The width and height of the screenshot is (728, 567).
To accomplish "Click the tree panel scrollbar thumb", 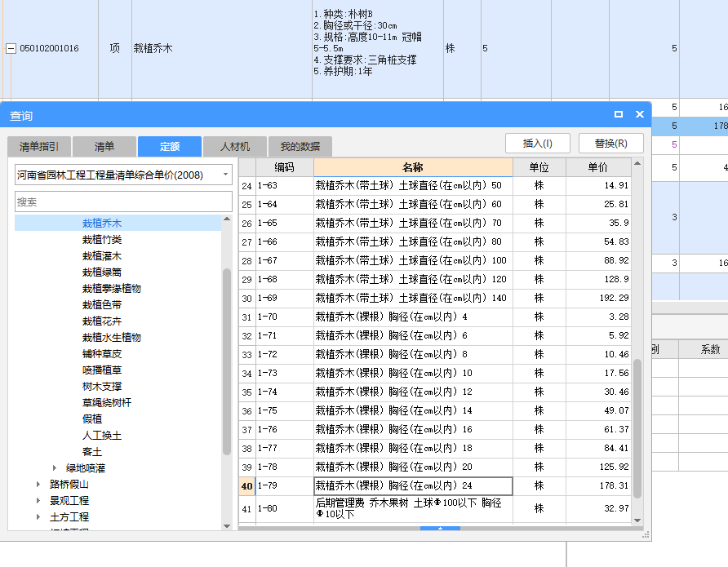I will pos(227,362).
